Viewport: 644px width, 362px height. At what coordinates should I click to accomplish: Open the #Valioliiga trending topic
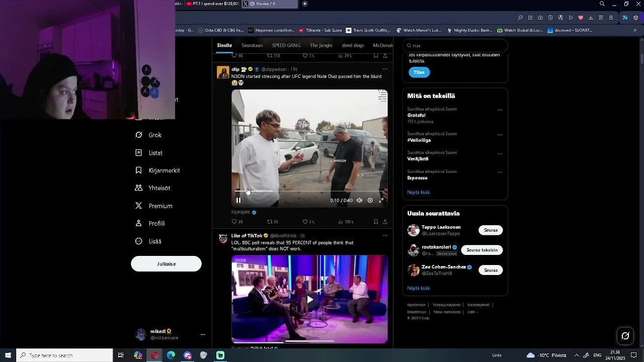(419, 140)
